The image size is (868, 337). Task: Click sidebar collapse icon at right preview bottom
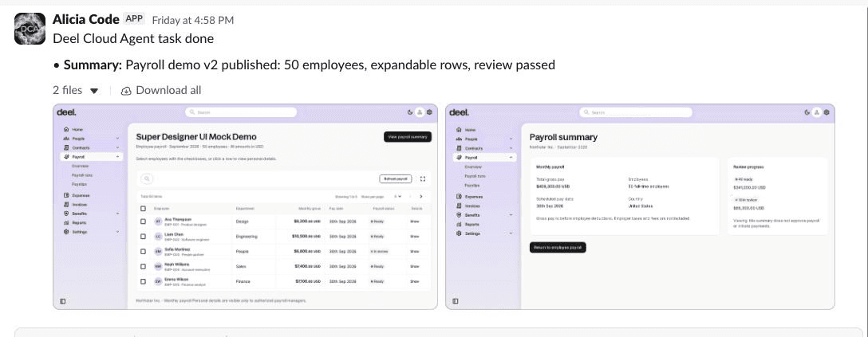[456, 301]
